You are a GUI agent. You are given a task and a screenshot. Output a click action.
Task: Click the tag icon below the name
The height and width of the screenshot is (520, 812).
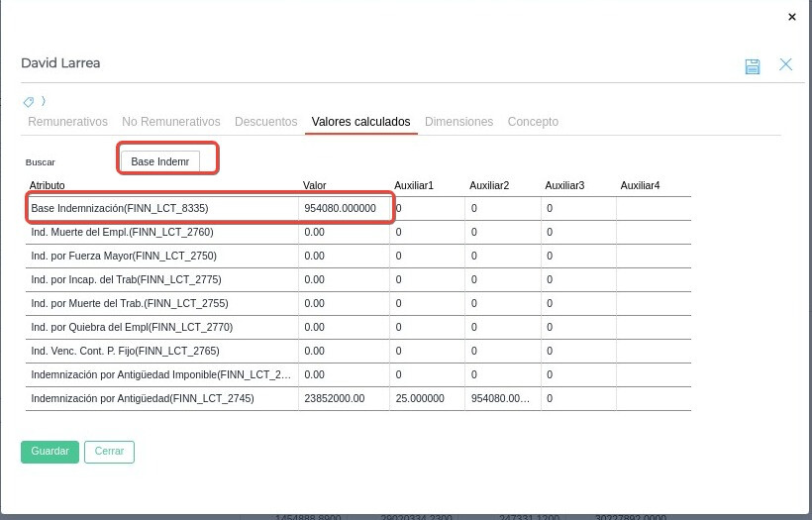pos(30,102)
